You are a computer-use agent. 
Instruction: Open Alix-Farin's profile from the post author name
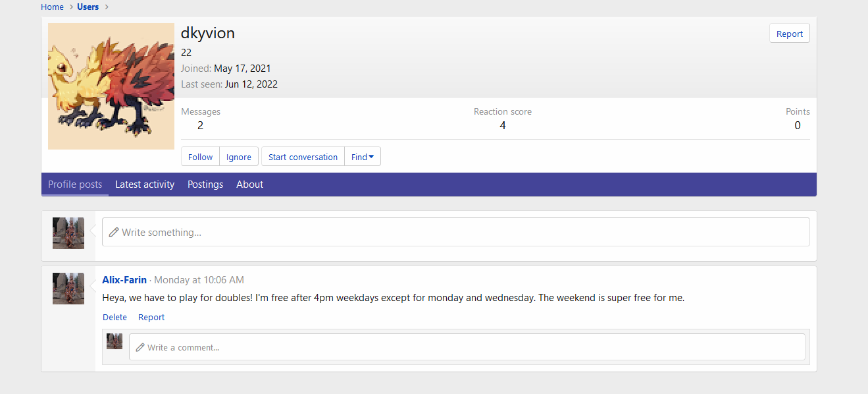point(124,280)
